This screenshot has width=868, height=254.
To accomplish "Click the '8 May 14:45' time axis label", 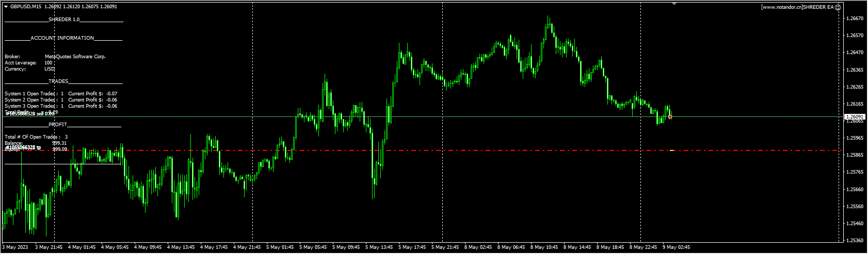I will [577, 247].
